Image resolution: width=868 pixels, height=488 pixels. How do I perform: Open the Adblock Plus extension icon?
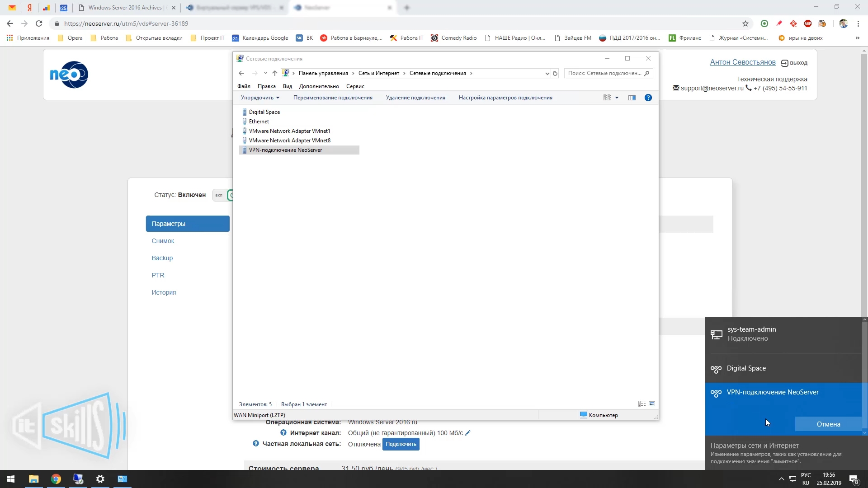(808, 23)
